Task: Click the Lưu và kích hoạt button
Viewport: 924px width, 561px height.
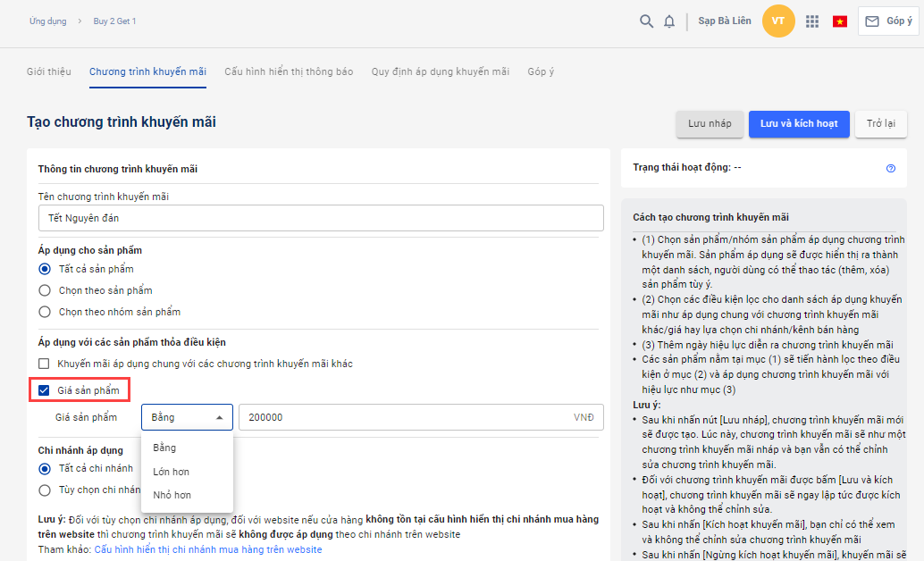Action: 798,124
